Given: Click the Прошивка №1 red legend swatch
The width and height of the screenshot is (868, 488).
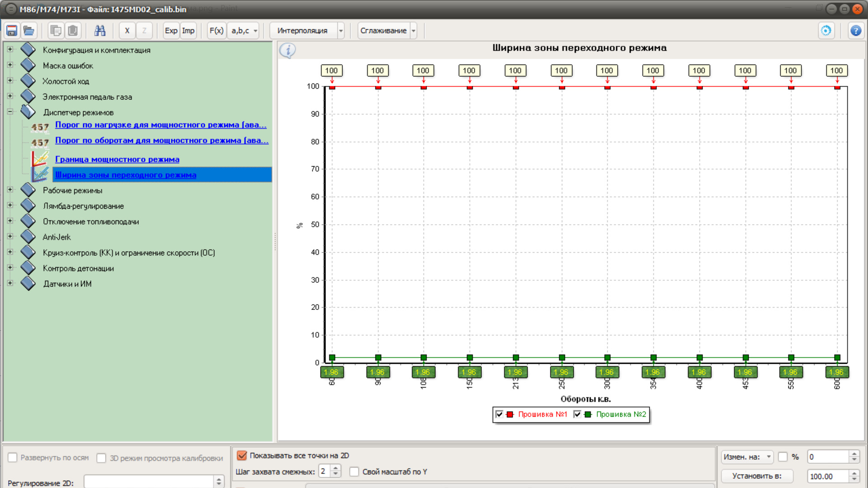Looking at the screenshot, I should tap(510, 414).
